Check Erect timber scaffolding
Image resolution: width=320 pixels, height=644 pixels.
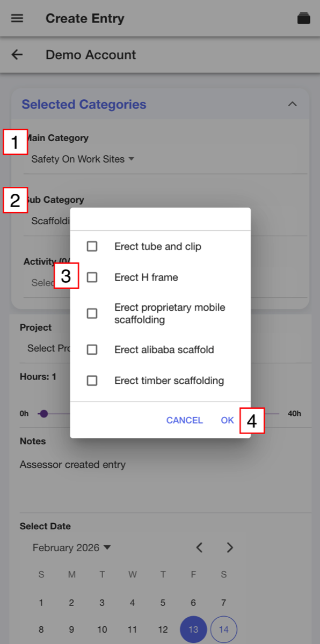point(92,380)
